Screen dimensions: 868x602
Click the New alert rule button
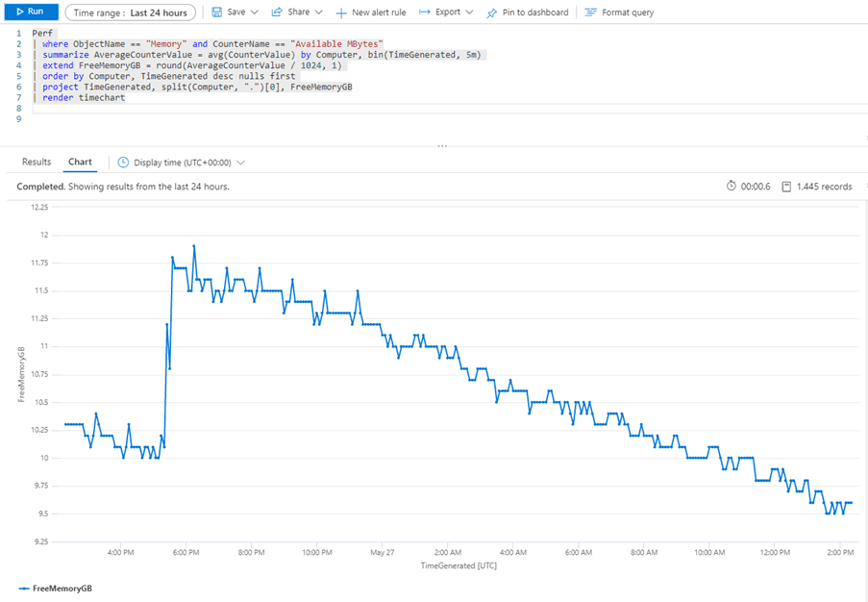pyautogui.click(x=377, y=12)
